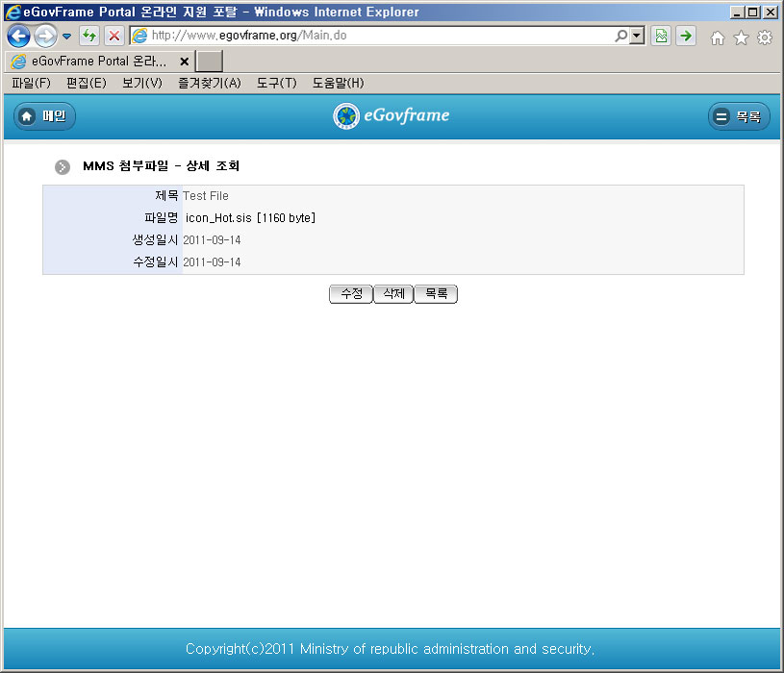Expand the address bar dropdown arrow
784x673 pixels.
636,36
